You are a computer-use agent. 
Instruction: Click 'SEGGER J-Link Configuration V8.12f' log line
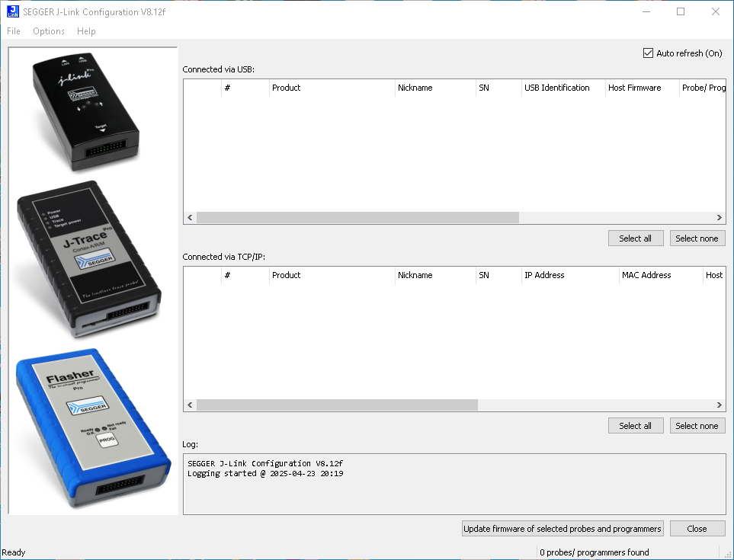(265, 464)
